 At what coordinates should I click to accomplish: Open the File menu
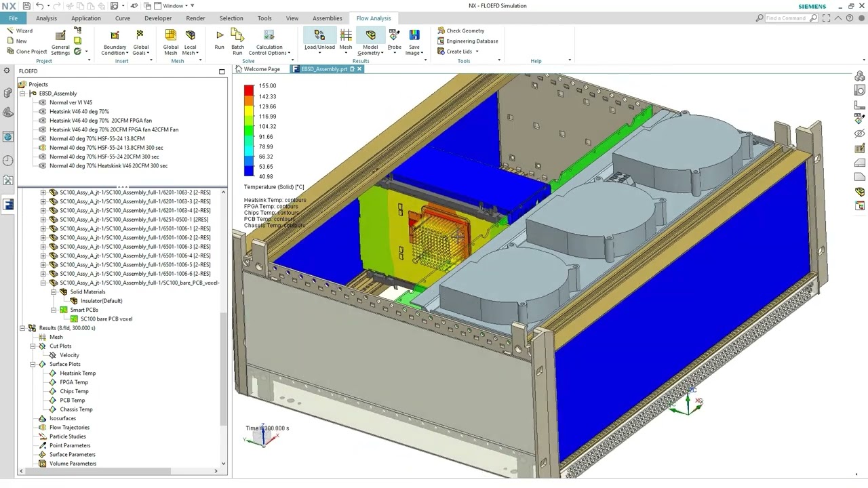tap(13, 18)
